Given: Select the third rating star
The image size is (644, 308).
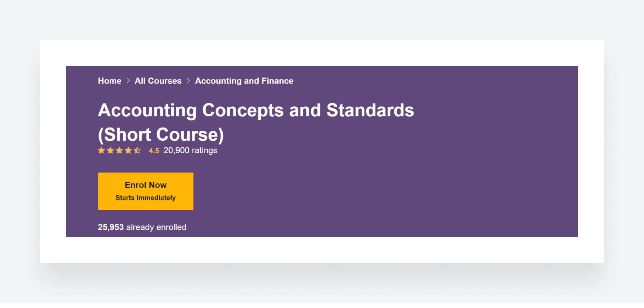Looking at the screenshot, I should coord(119,151).
